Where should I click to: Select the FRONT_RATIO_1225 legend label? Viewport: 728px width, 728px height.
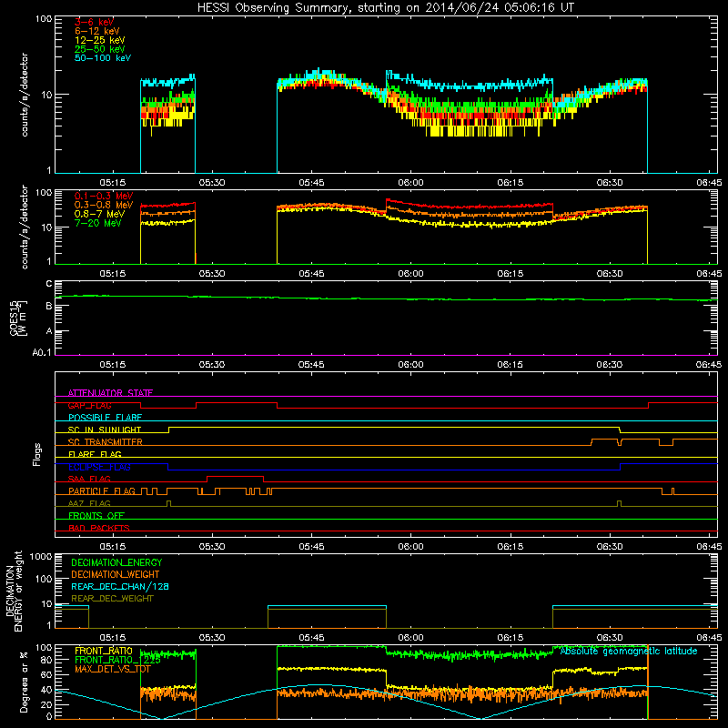click(117, 660)
